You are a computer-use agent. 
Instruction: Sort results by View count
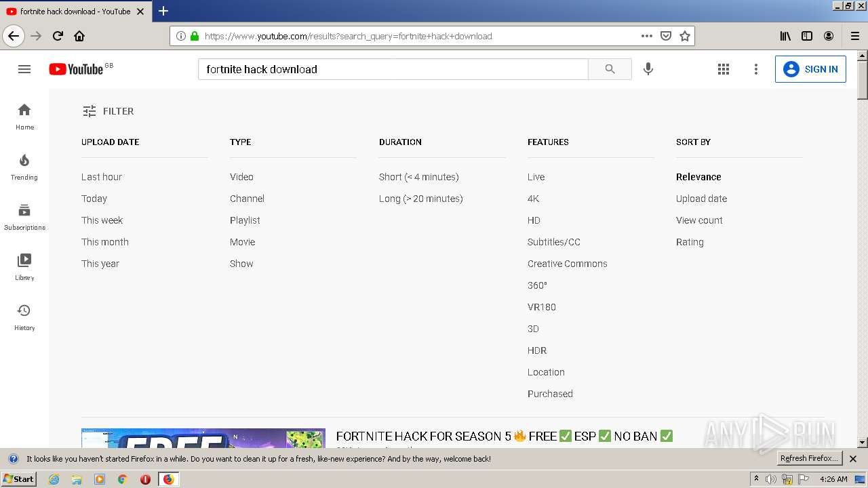tap(699, 220)
